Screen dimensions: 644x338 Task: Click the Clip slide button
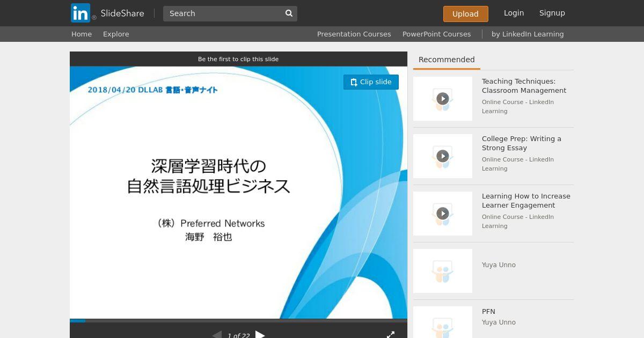click(371, 82)
